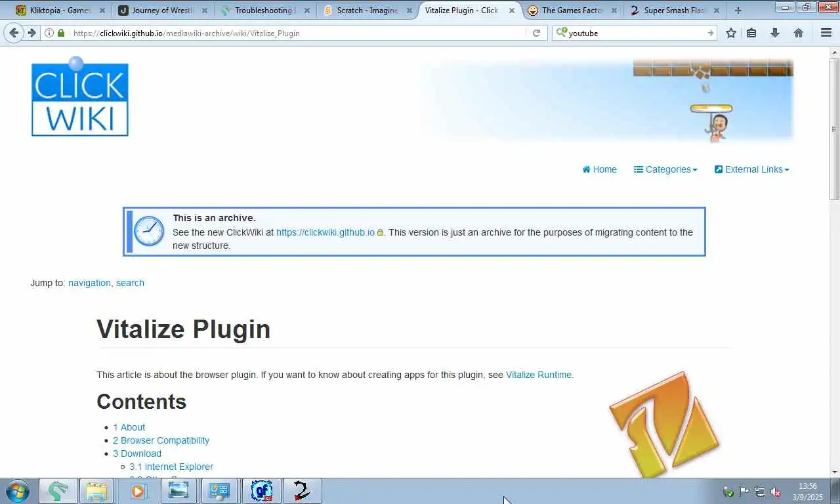840x504 pixels.
Task: Open the clickwiki.github.io archive link
Action: coord(325,232)
